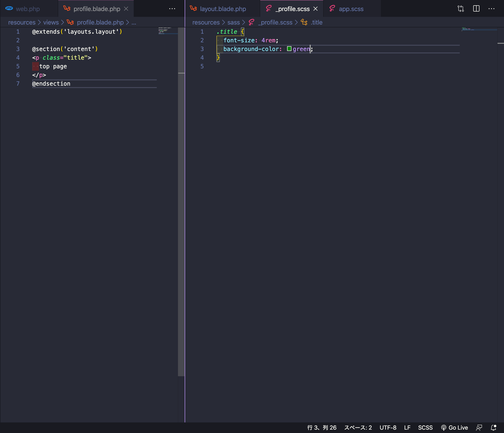Click the left editor vertical scrollbar
The height and width of the screenshot is (433, 504).
point(181,202)
